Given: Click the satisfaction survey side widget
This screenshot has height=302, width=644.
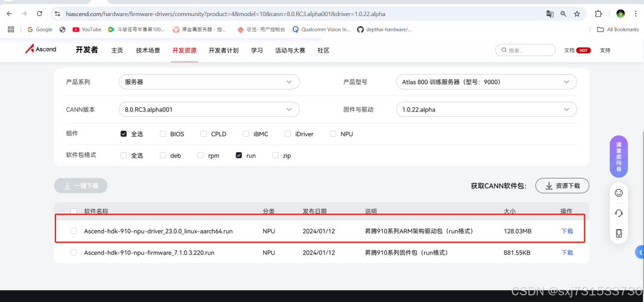Looking at the screenshot, I should (618, 156).
